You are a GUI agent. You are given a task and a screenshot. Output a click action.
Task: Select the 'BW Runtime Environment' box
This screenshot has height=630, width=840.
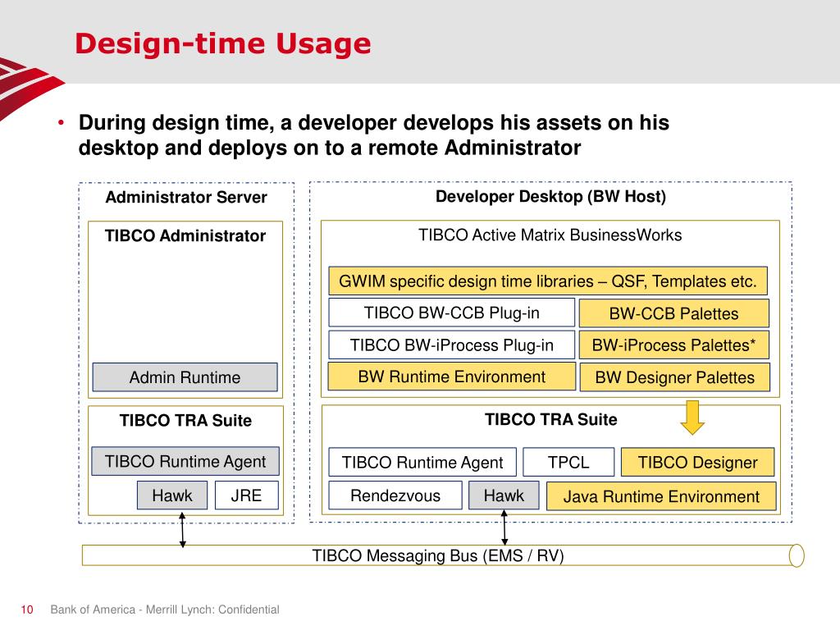click(x=452, y=377)
